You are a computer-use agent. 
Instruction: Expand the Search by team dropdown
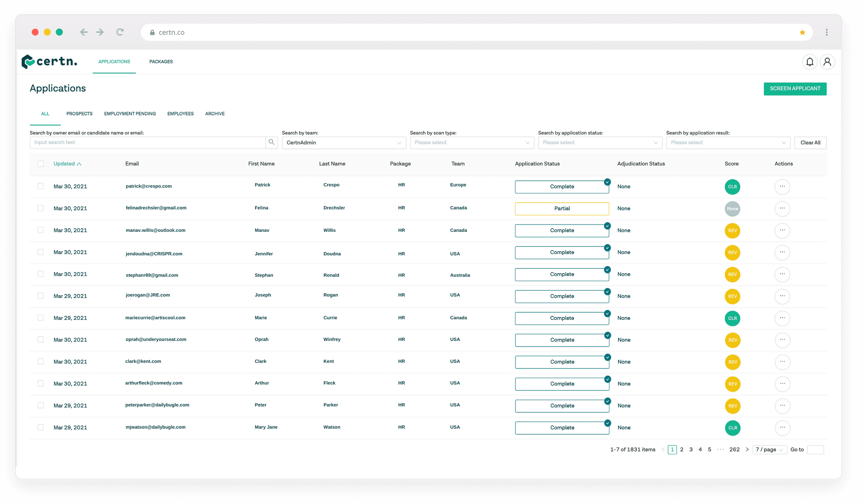pyautogui.click(x=344, y=143)
